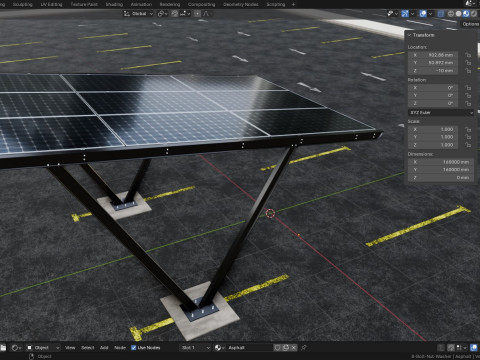Toggle viewport gizmos icon

pyautogui.click(x=405, y=14)
